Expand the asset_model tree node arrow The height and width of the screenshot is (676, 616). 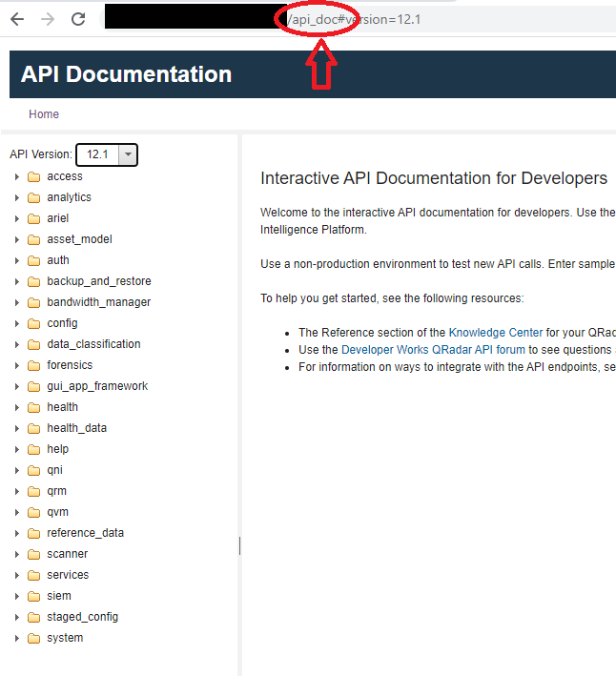pyautogui.click(x=17, y=239)
